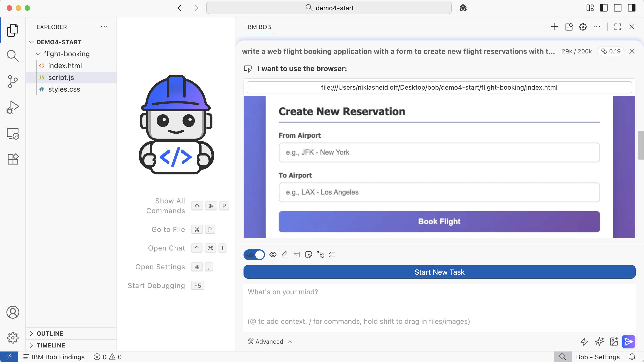Open the Remote Explorer view
The height and width of the screenshot is (362, 644).
click(x=13, y=133)
